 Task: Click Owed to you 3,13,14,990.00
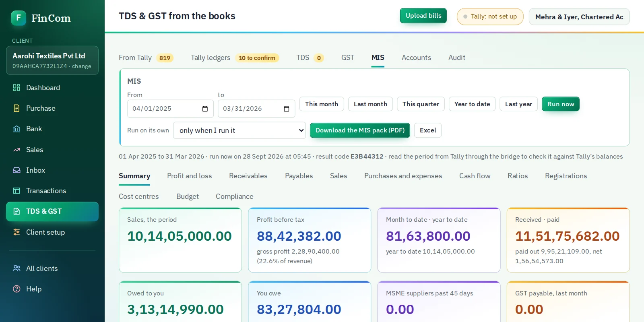pos(175,310)
